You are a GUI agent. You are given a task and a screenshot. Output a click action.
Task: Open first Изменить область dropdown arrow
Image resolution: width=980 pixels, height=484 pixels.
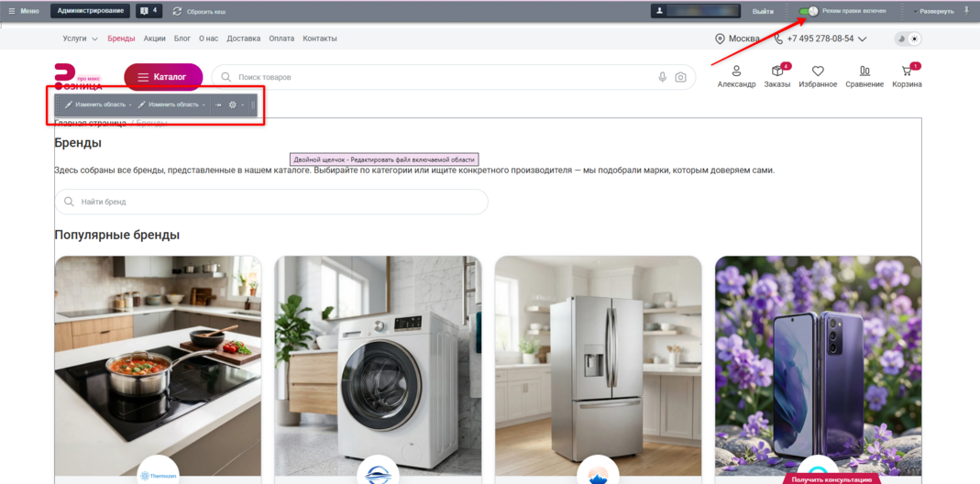coord(130,105)
